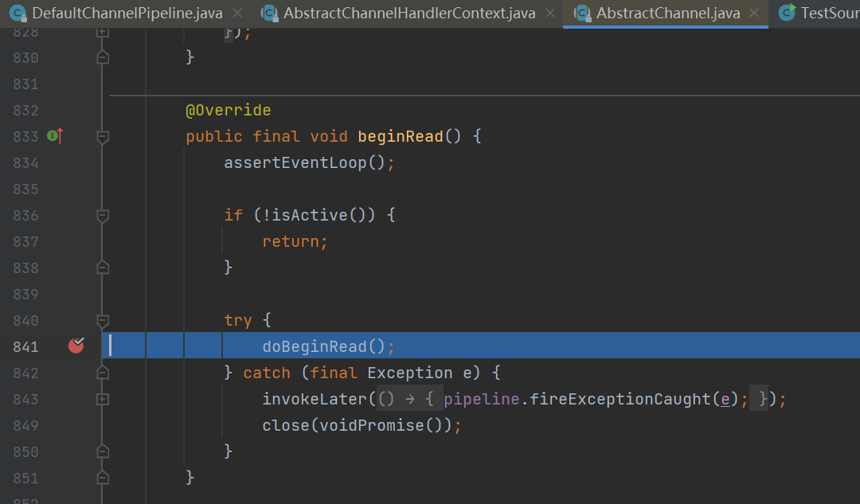Collapse the if (!isActive()) block
Image resolution: width=860 pixels, height=504 pixels.
tap(102, 215)
